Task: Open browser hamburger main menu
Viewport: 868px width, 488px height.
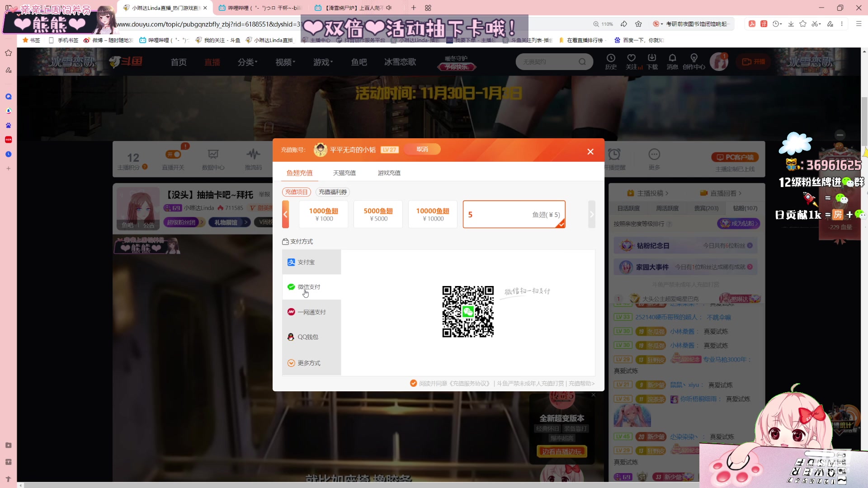Action: [x=859, y=24]
